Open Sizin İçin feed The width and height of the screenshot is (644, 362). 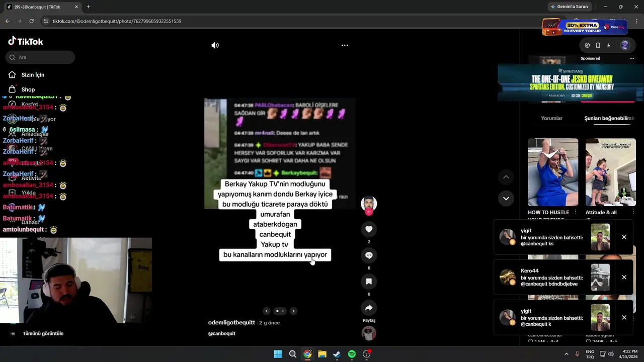point(33,75)
